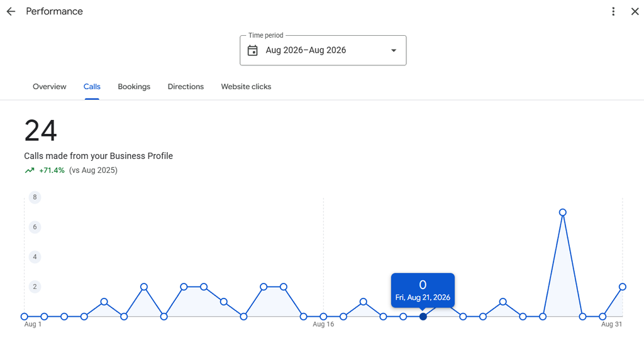Open the three-dot more options menu
This screenshot has height=340, width=644.
click(613, 11)
